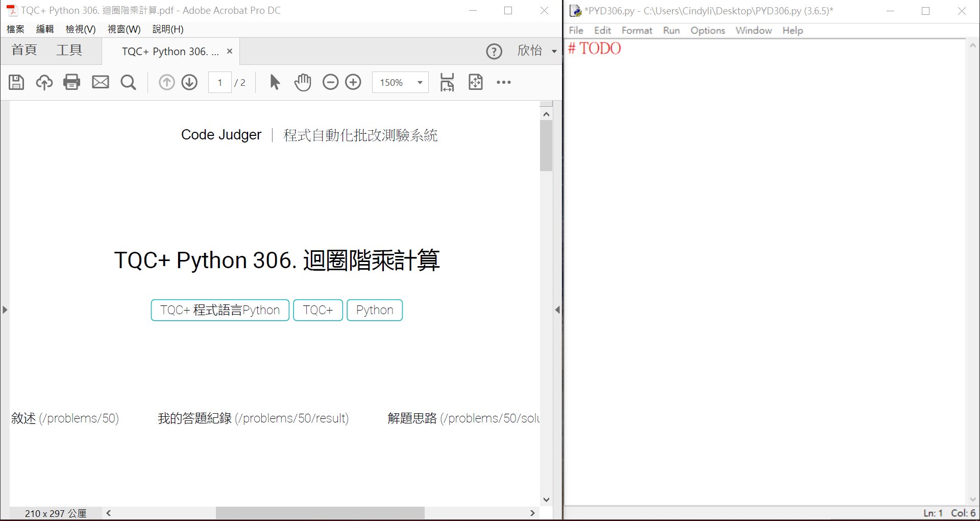Click the Python tag button
980x521 pixels.
375,310
